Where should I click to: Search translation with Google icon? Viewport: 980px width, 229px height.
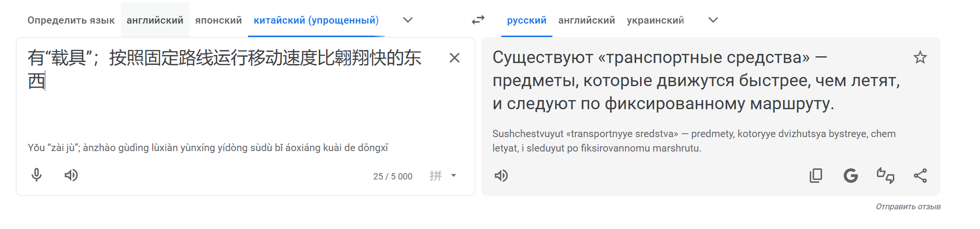pyautogui.click(x=850, y=176)
